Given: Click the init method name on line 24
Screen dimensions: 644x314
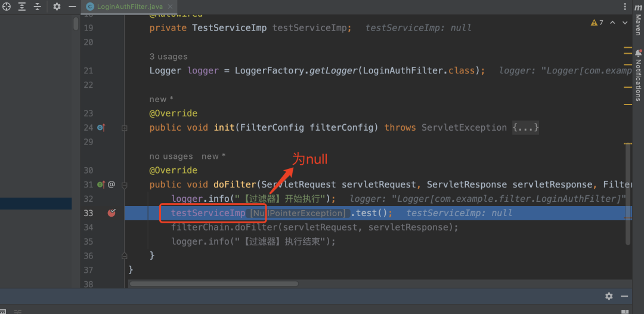Looking at the screenshot, I should coord(224,128).
